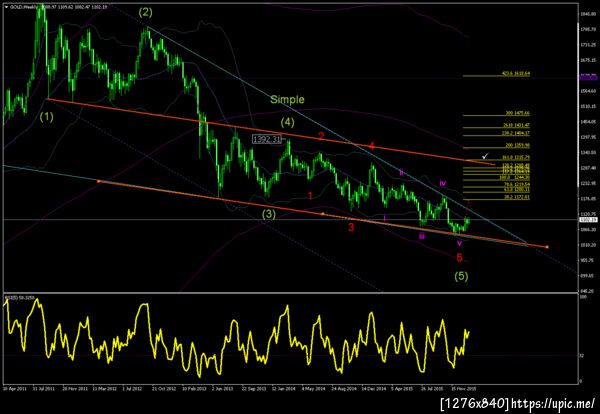Screen dimensions: 600x414
Task: Click the "Simple" text annotation
Action: coord(287,99)
